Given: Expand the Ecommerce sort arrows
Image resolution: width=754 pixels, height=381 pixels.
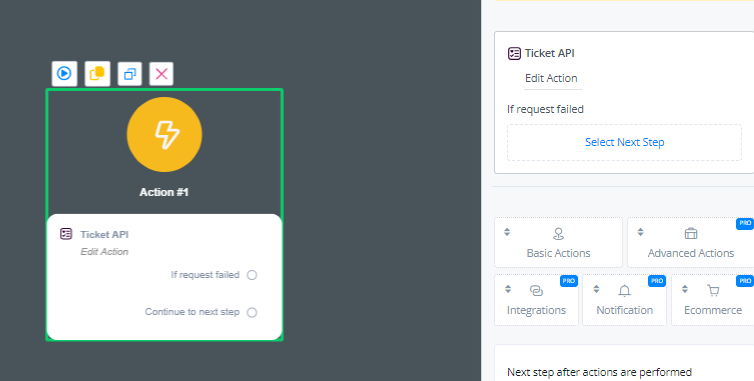Looking at the screenshot, I should click(685, 289).
